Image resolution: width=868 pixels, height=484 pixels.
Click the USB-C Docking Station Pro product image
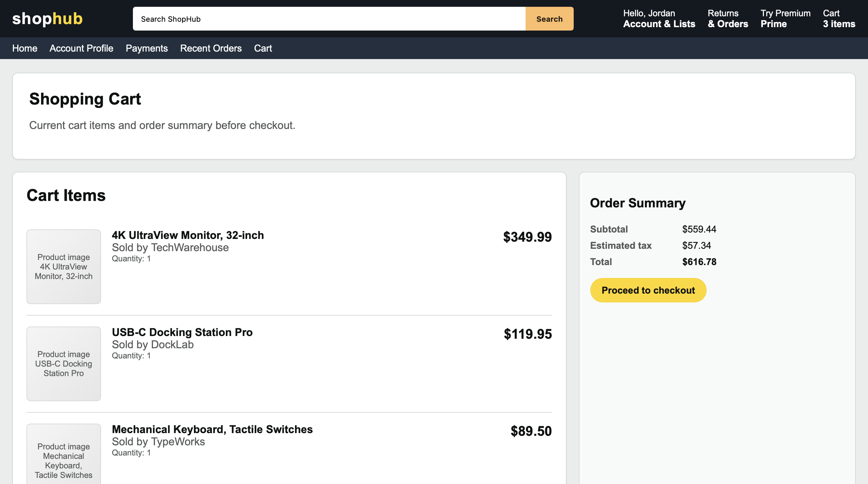coord(64,364)
